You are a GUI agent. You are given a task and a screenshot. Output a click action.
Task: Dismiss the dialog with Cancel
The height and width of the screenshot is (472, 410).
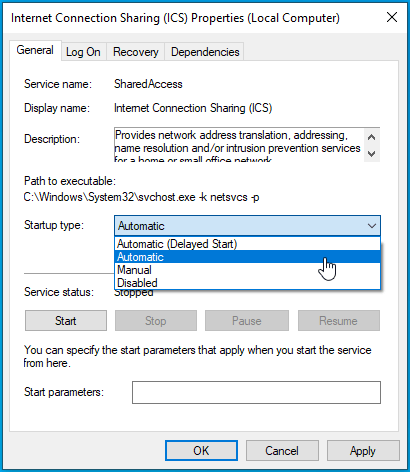(x=282, y=451)
